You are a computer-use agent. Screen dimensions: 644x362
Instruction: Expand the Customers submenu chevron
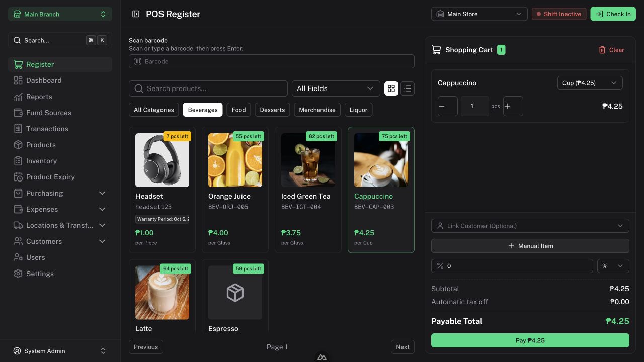pyautogui.click(x=102, y=241)
